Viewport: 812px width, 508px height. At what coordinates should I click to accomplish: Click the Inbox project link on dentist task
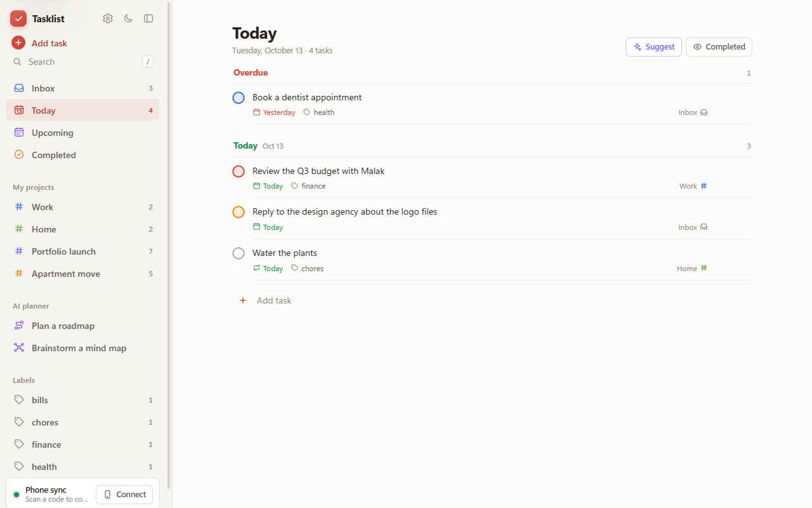click(693, 112)
